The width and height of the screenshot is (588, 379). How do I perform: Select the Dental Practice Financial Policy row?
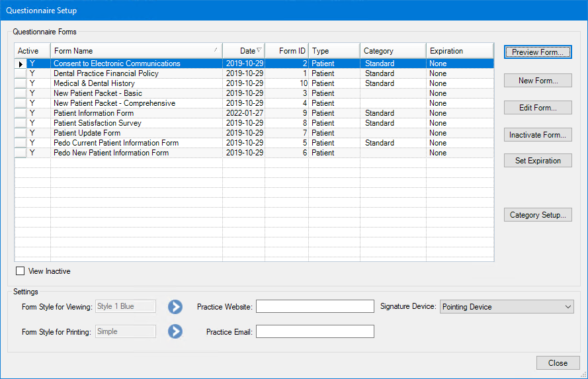click(x=106, y=73)
